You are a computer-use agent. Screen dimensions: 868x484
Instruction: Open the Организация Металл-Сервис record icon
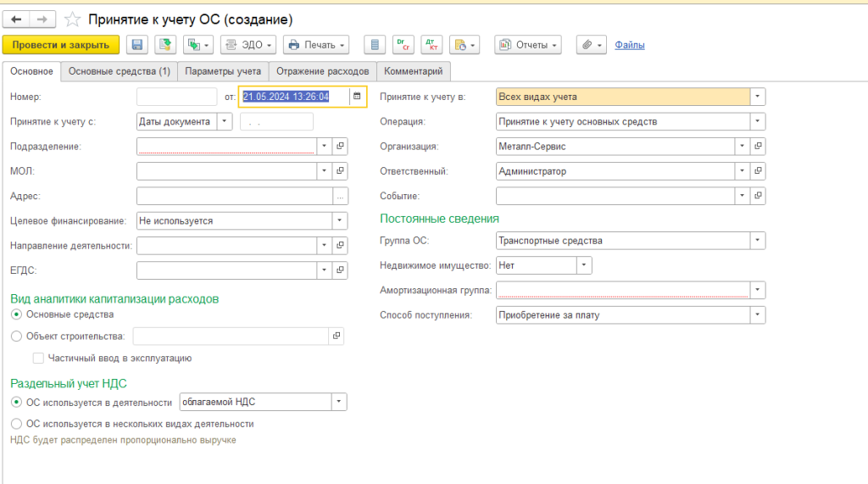point(758,147)
